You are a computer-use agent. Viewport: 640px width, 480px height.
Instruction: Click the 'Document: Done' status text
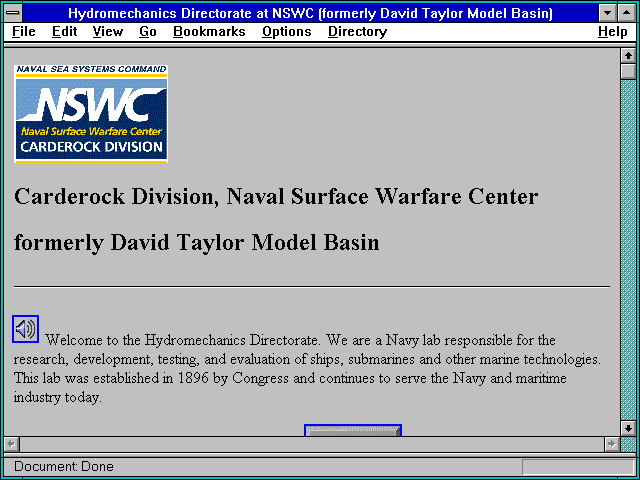point(64,466)
